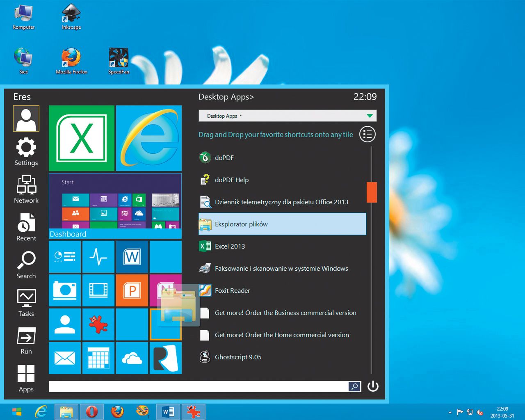Open the SkyDrive cloud tile
Screen dimensions: 525x420
tap(132, 358)
